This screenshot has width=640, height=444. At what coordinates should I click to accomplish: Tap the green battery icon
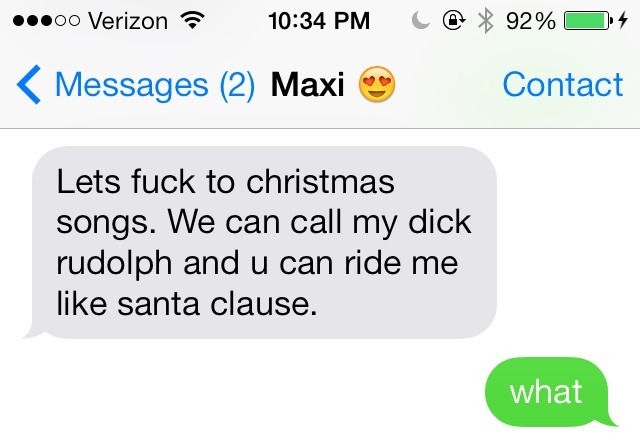point(588,21)
